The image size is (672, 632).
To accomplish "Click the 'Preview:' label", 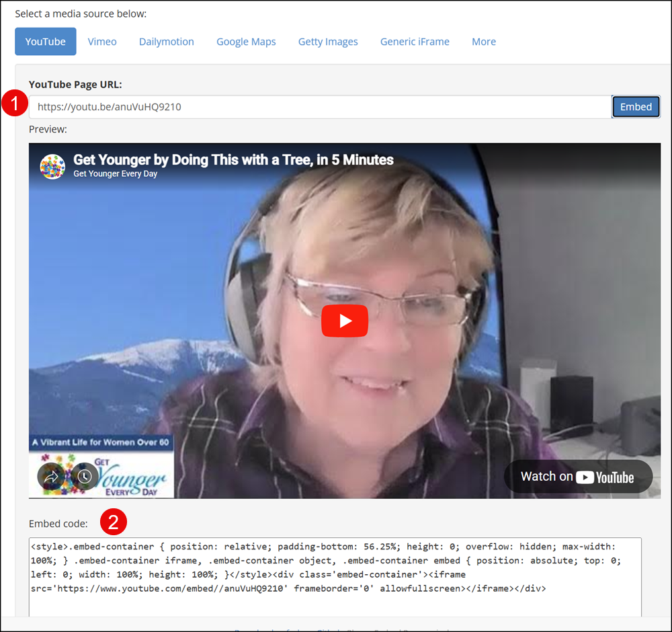I will [48, 129].
